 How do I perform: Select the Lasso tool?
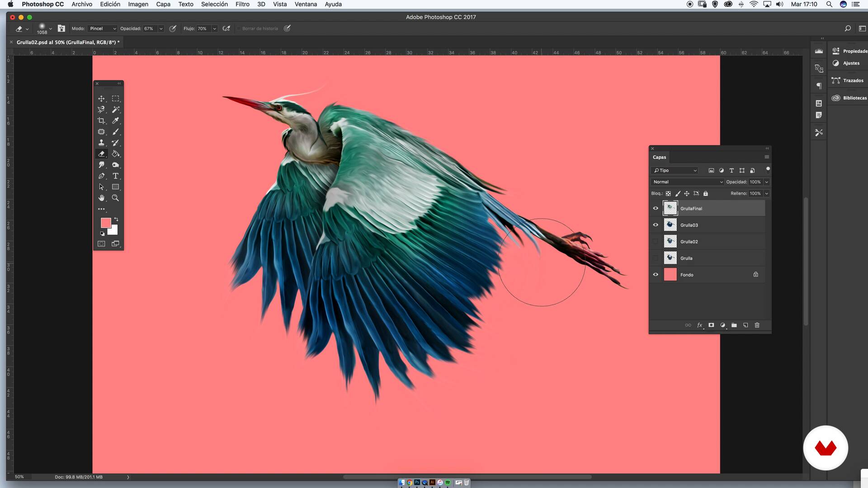pos(101,109)
